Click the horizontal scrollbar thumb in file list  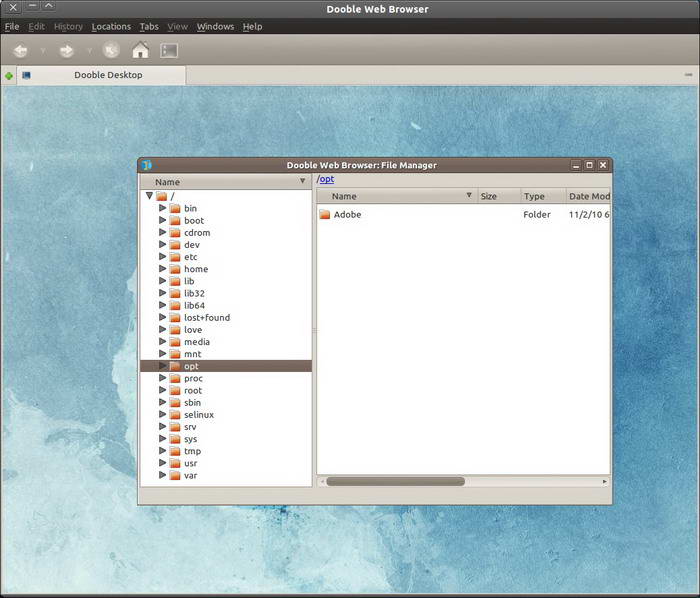tap(396, 482)
